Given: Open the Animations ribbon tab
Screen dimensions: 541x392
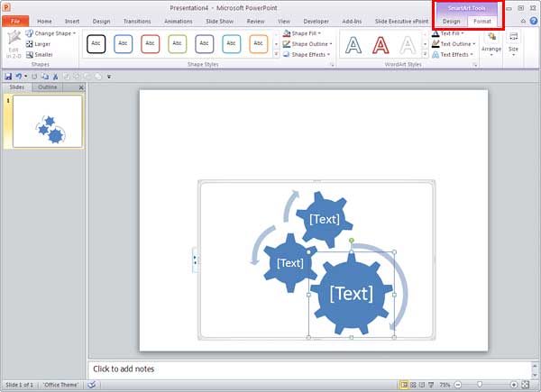Looking at the screenshot, I should click(178, 21).
